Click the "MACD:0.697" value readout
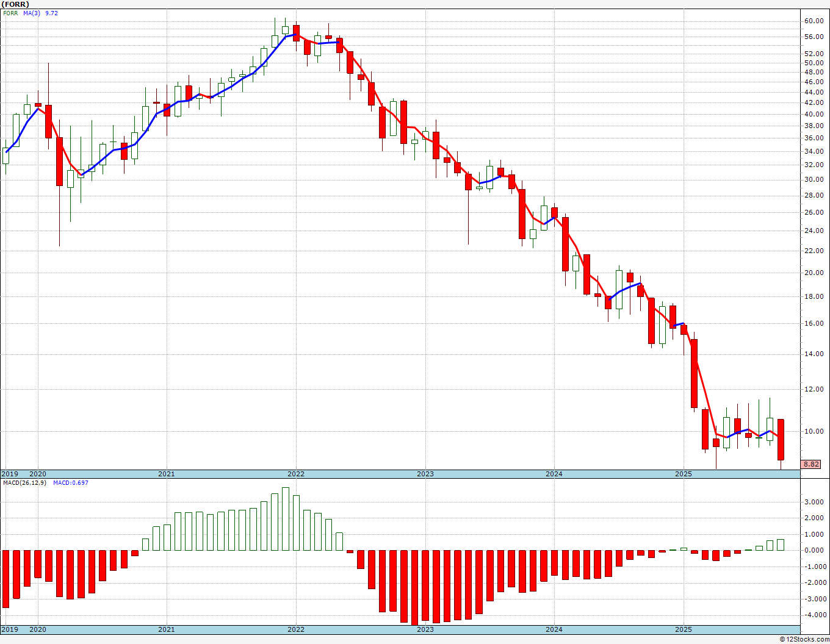This screenshot has height=644, width=830. coord(71,483)
